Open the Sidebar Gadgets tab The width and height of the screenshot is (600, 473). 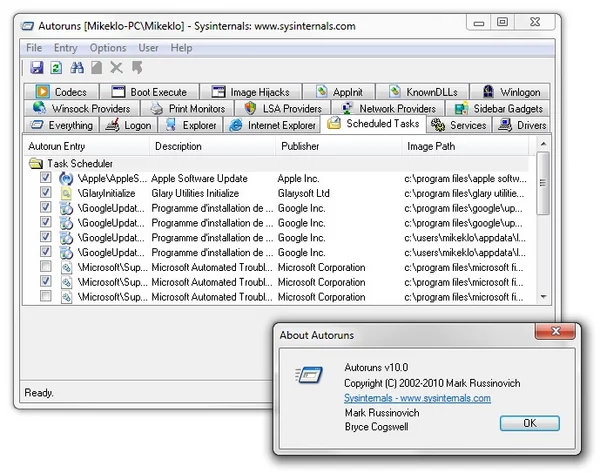point(498,108)
